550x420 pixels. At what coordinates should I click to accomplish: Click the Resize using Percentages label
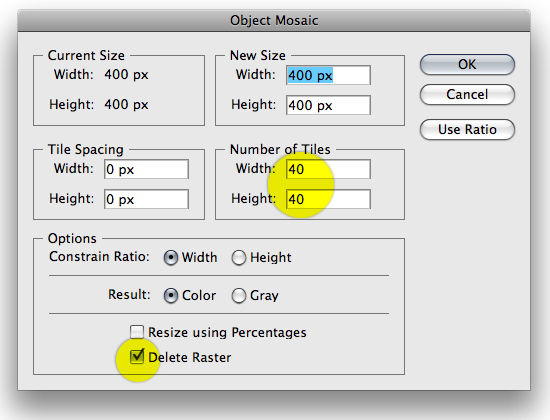[227, 332]
